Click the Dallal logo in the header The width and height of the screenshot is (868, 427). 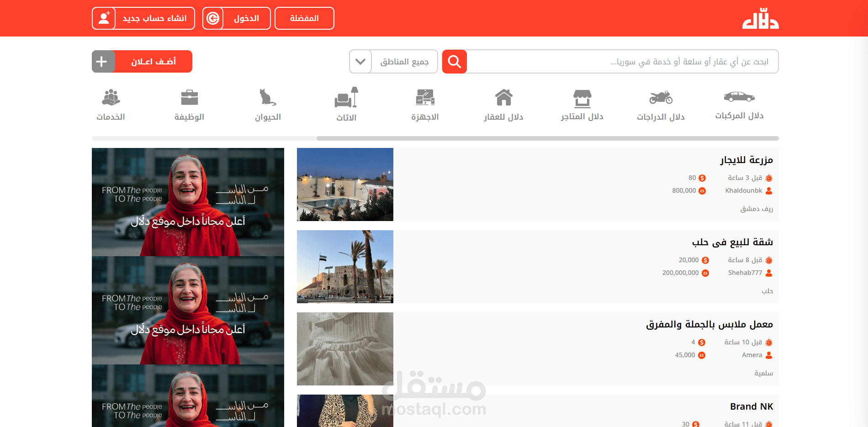(760, 18)
